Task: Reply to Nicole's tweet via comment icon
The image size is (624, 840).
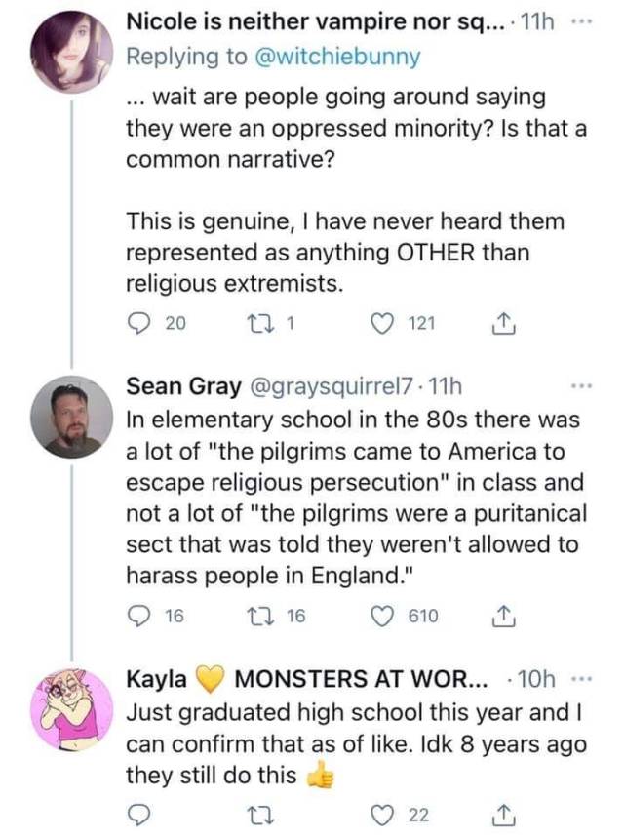Action: tap(139, 324)
